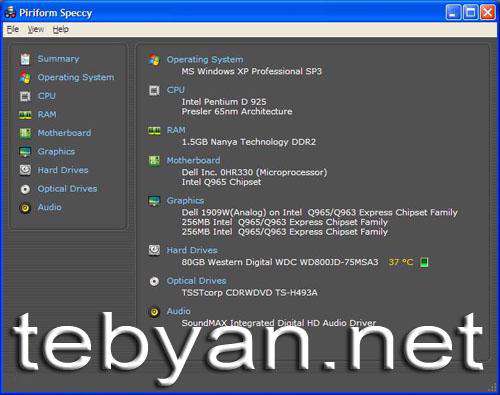Select CPU in the sidebar

[x=47, y=96]
